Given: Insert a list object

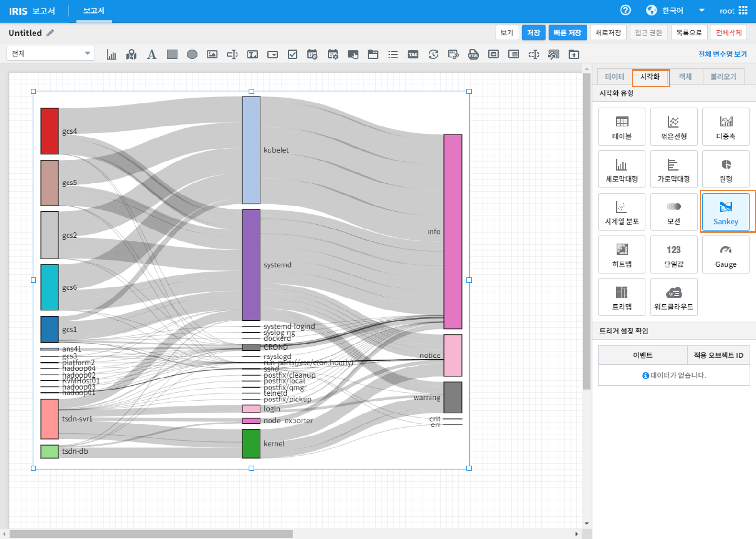Looking at the screenshot, I should tap(393, 55).
